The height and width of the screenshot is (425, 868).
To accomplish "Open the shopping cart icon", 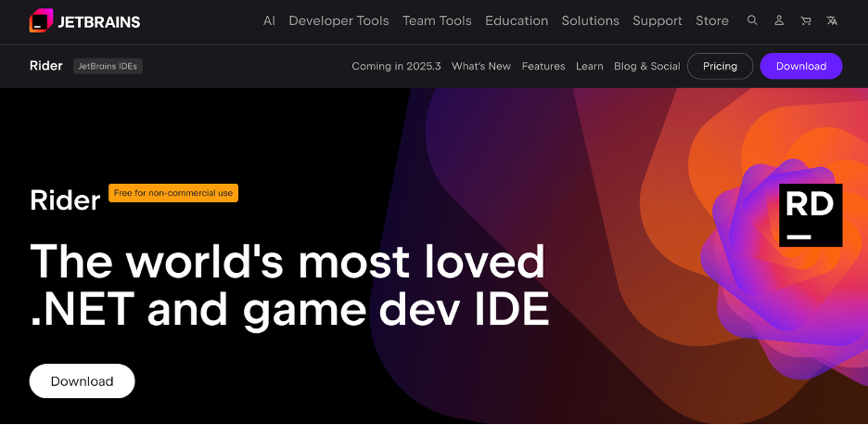I will pos(806,20).
